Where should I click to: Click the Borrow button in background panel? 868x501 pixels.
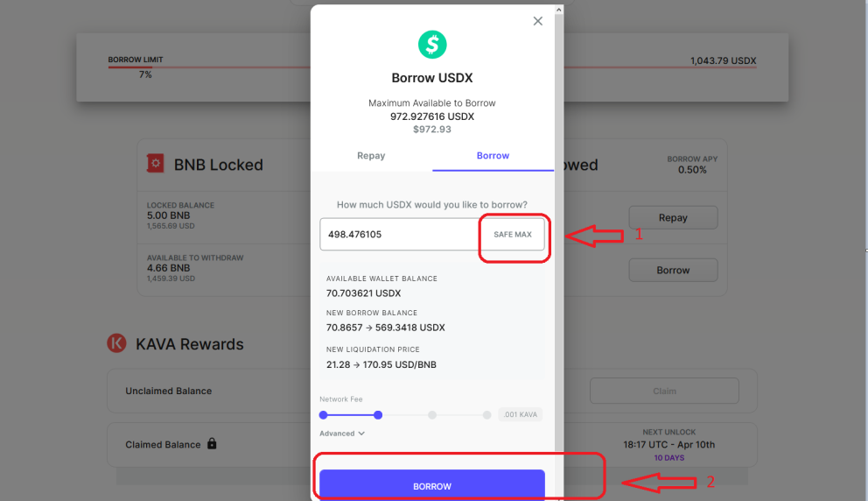[673, 271]
